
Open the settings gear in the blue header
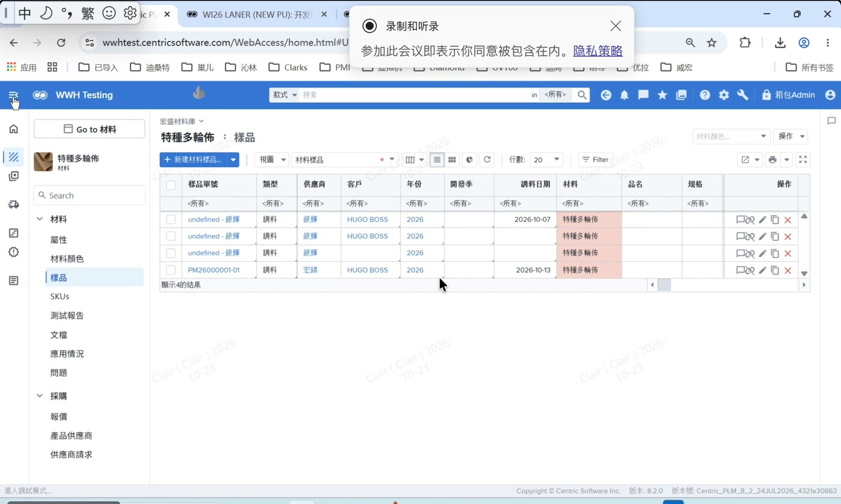(x=724, y=95)
